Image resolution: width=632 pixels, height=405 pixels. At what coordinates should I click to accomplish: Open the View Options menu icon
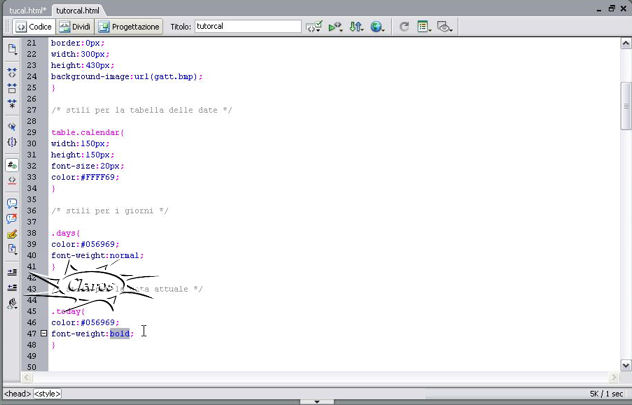[424, 27]
